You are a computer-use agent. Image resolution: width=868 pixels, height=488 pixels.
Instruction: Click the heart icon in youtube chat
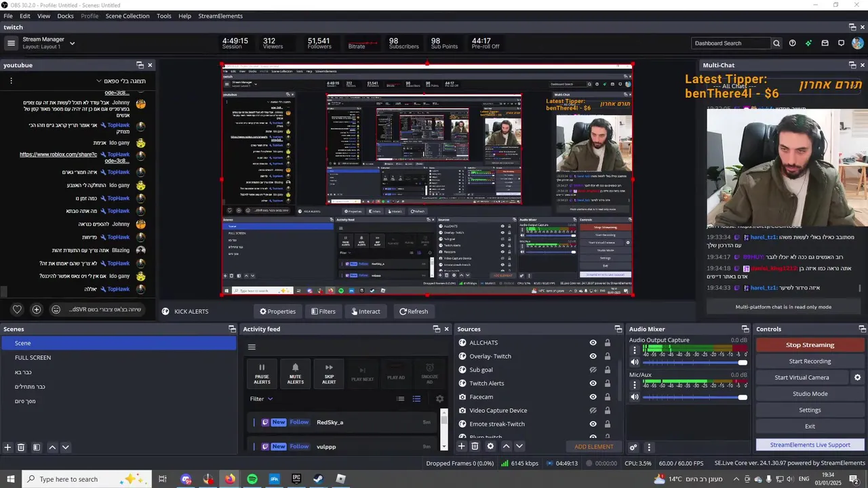coord(17,310)
